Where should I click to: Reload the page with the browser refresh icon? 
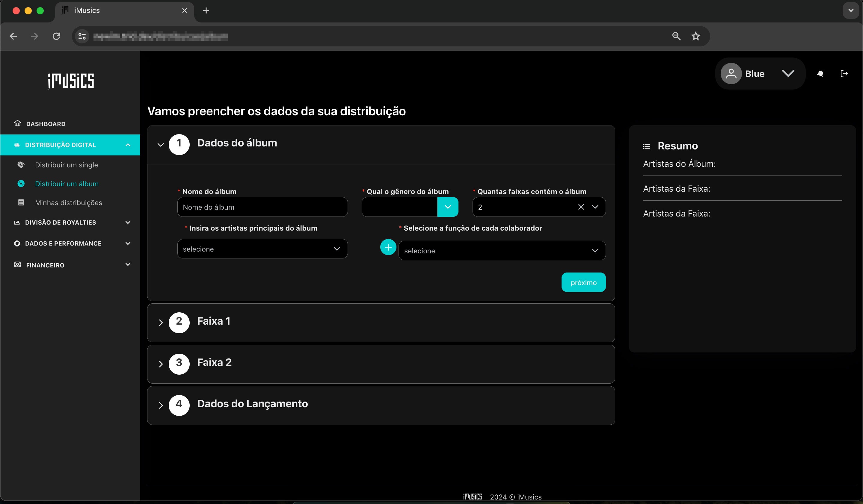56,36
